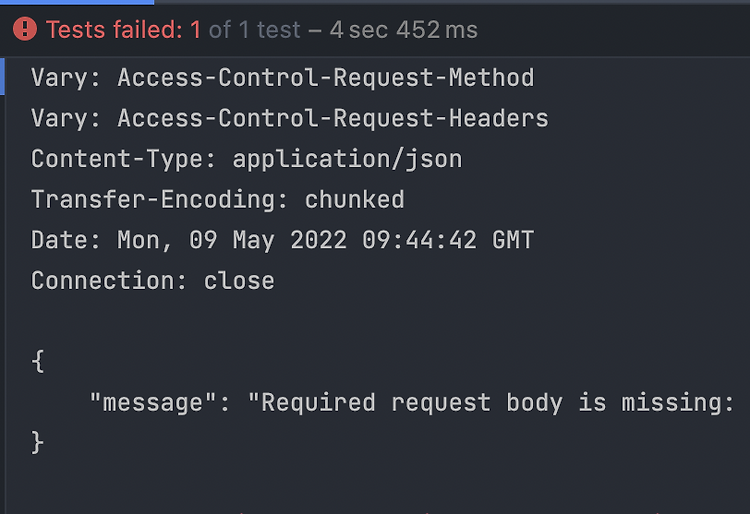Screen dimensions: 750x514
Task: Click the 'Connection: close' header line
Action: (153, 281)
